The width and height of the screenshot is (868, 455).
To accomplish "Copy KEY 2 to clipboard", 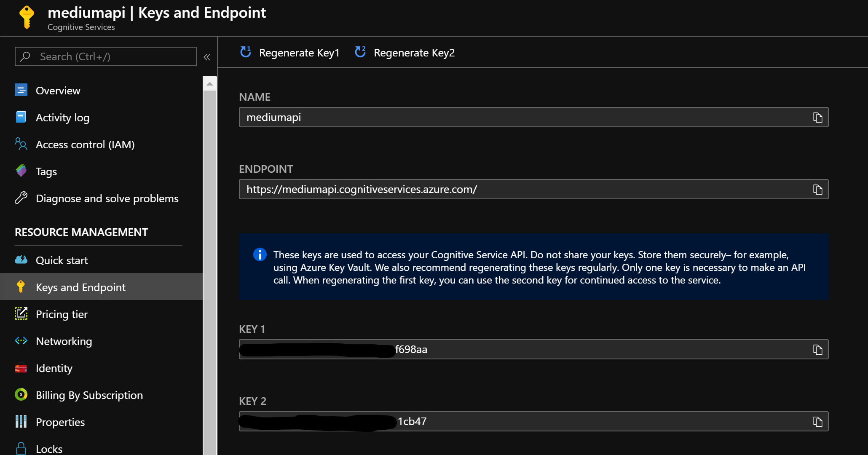I will point(817,422).
